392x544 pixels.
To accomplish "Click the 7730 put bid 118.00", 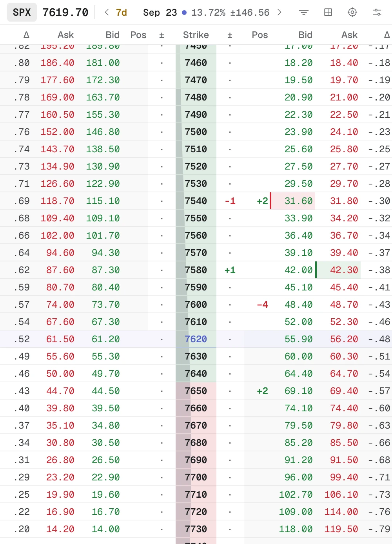I will click(296, 529).
